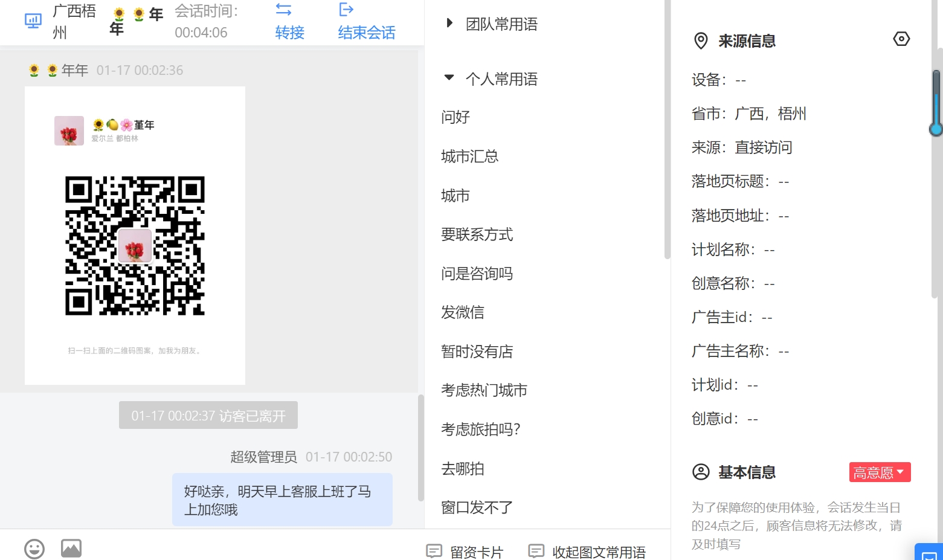The image size is (943, 560).
Task: Click the 省市:广西,梧州 row
Action: (x=749, y=114)
